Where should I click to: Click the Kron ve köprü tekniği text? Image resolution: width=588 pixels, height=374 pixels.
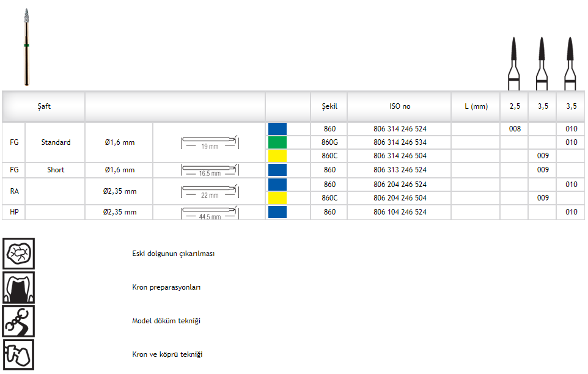(167, 354)
